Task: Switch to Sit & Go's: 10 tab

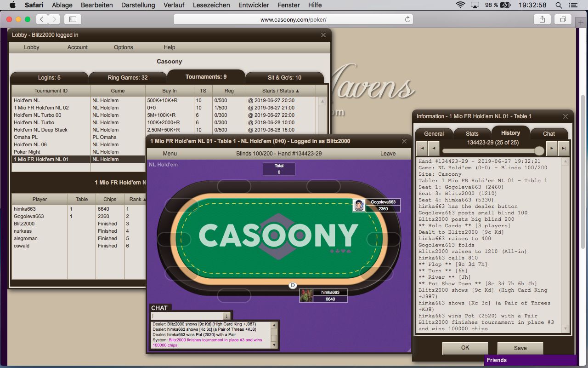Action: click(x=284, y=78)
